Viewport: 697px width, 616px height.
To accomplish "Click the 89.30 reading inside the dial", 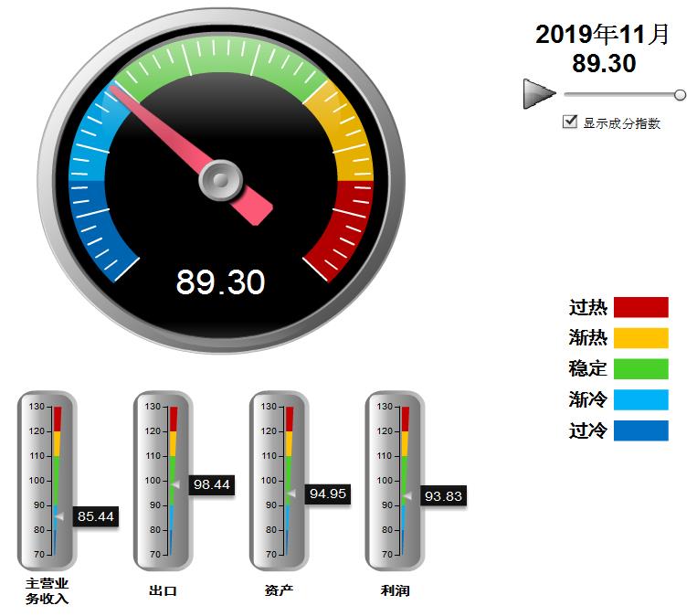I will click(220, 282).
